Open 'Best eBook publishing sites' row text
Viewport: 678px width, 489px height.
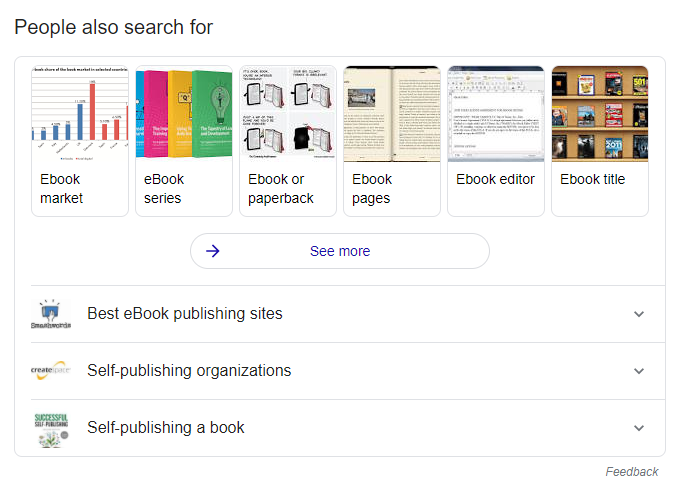tap(185, 314)
